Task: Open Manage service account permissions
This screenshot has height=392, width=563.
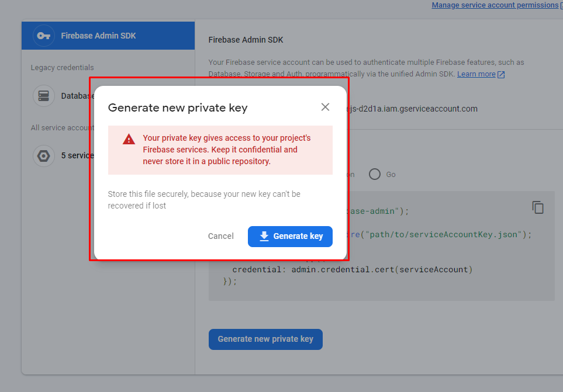Action: 495,5
